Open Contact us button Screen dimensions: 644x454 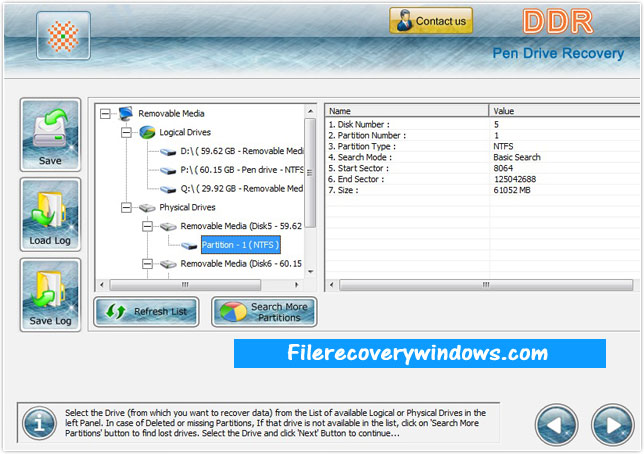431,21
